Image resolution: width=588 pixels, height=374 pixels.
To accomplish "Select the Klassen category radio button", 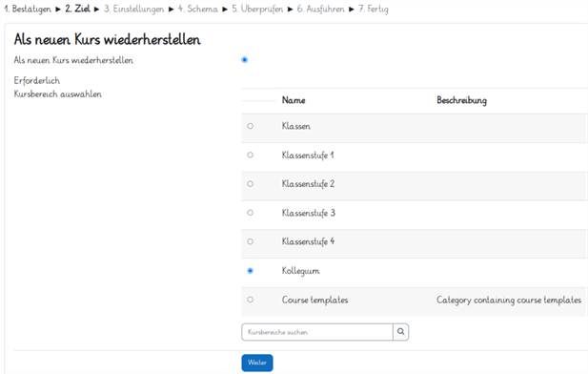I will [x=250, y=126].
